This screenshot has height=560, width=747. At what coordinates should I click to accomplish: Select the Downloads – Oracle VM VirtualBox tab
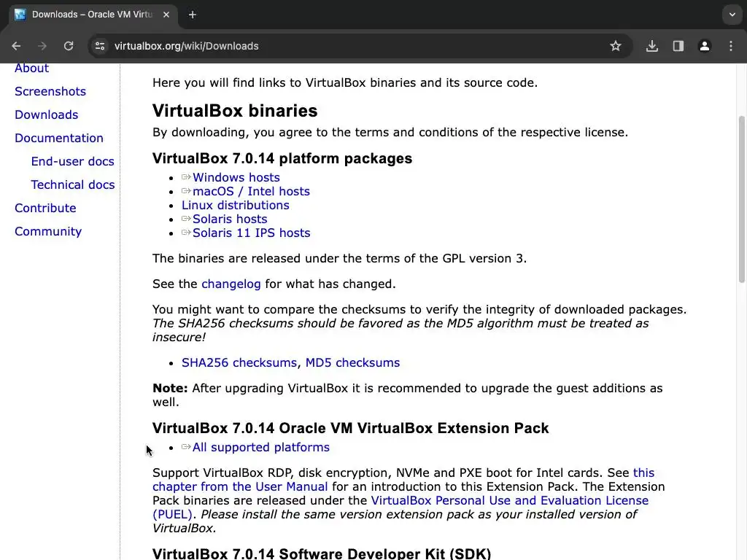[93, 15]
